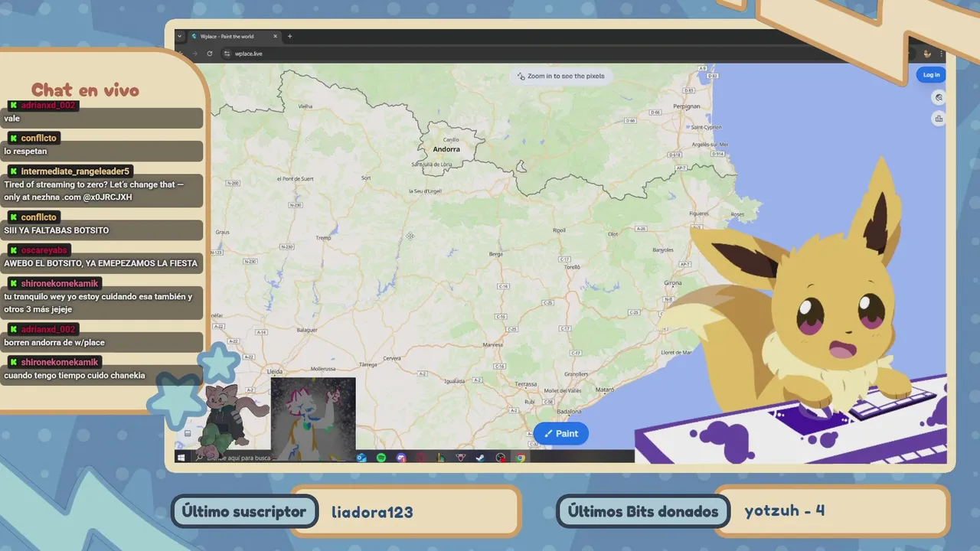Click the Perpignan label on the map

coord(687,106)
